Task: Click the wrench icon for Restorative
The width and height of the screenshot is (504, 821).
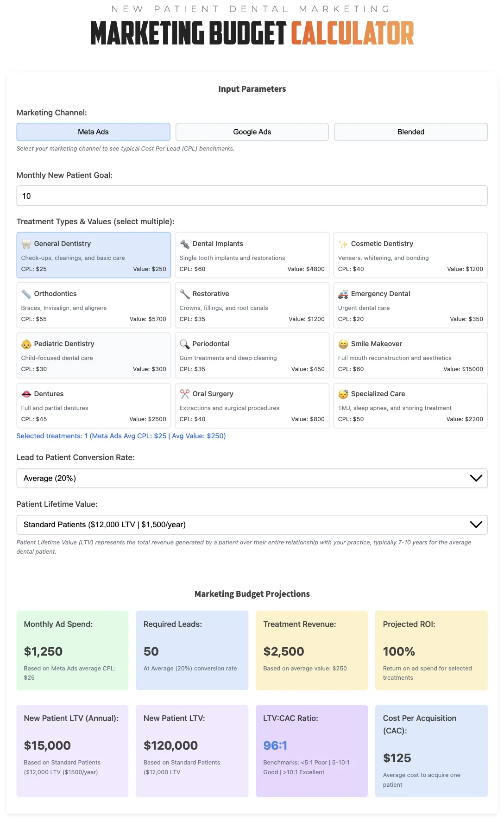Action: tap(185, 294)
